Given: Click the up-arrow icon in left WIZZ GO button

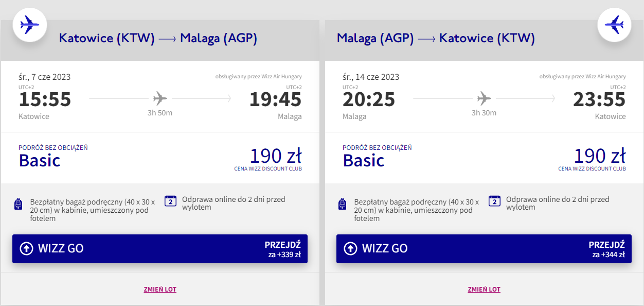Looking at the screenshot, I should click(x=26, y=249).
